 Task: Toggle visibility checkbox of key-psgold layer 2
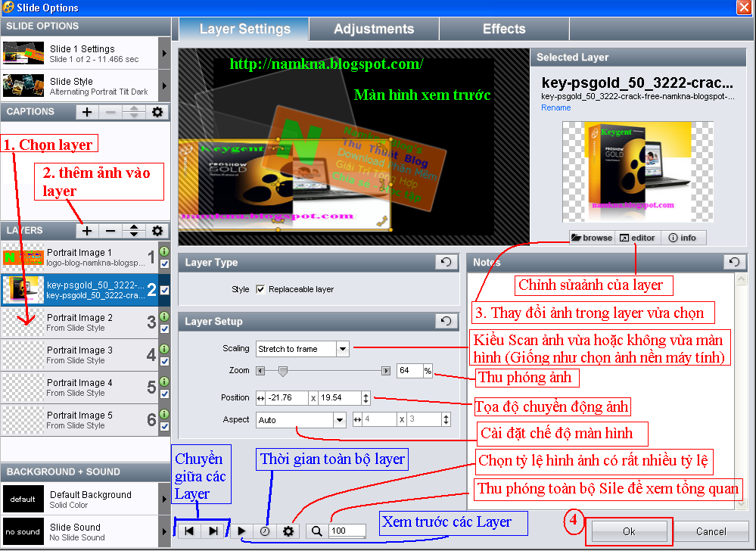point(164,290)
